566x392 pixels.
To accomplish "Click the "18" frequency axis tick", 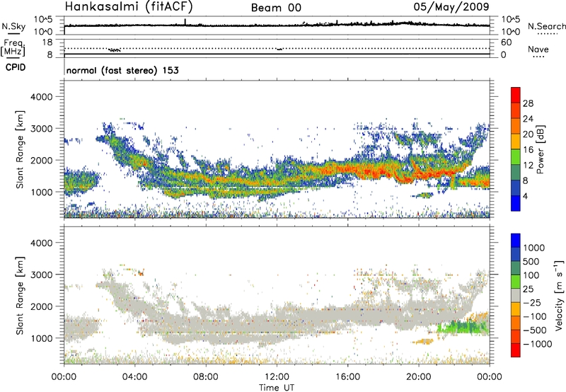I will point(47,42).
